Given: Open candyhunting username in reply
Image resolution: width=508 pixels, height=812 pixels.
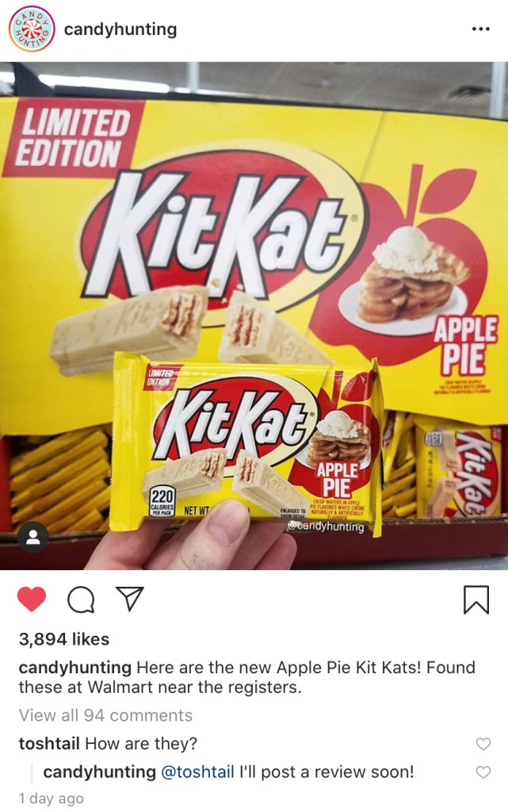Looking at the screenshot, I should coord(99,772).
